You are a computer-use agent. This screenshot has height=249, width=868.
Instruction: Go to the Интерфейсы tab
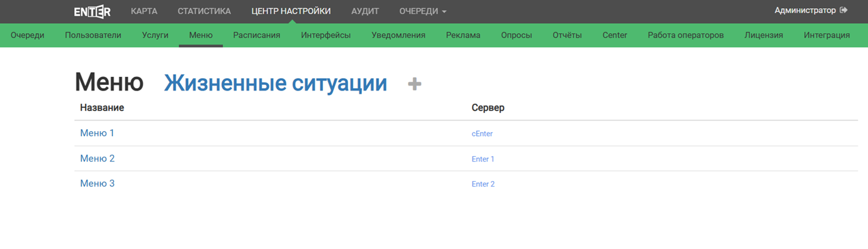pos(326,35)
